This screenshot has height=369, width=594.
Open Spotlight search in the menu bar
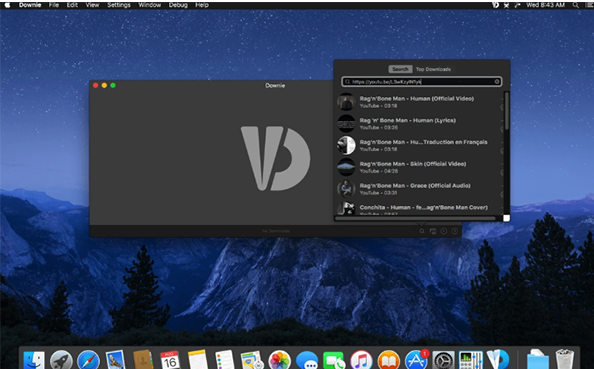click(575, 5)
